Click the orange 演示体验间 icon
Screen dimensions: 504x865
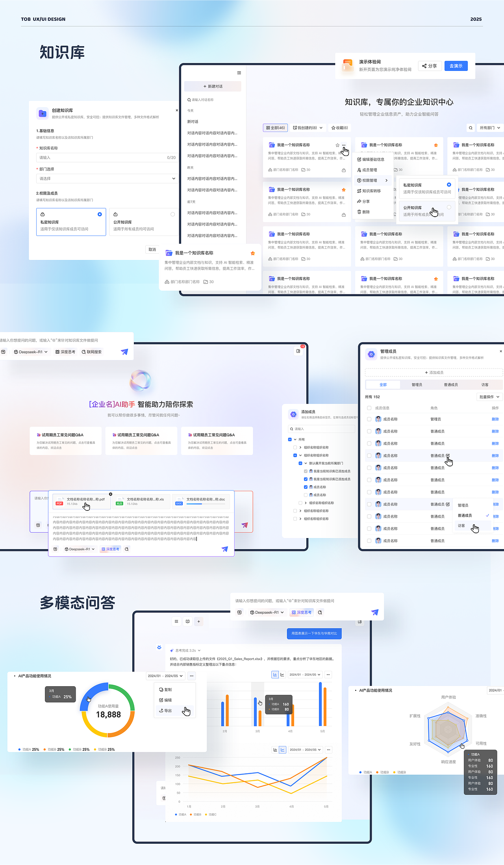click(x=348, y=65)
